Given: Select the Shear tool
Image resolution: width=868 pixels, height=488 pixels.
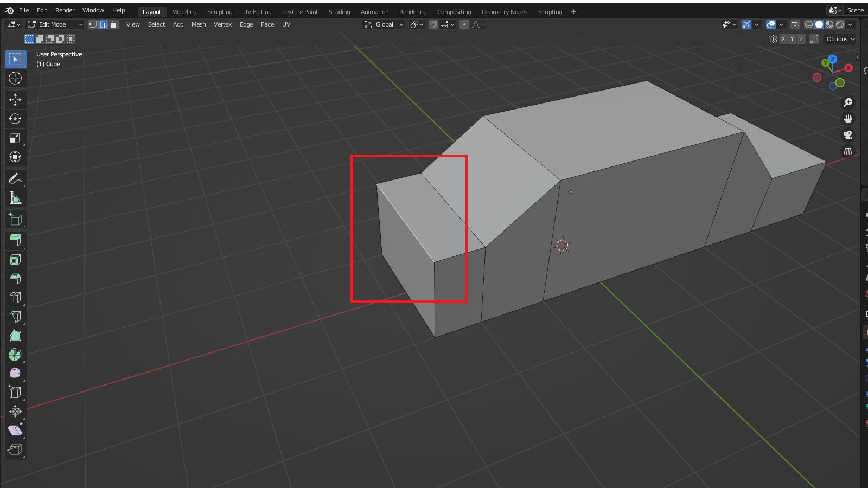Looking at the screenshot, I should [15, 430].
